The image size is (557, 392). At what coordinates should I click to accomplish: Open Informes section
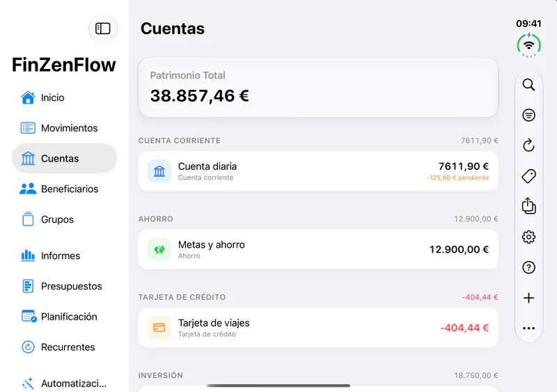point(64,256)
